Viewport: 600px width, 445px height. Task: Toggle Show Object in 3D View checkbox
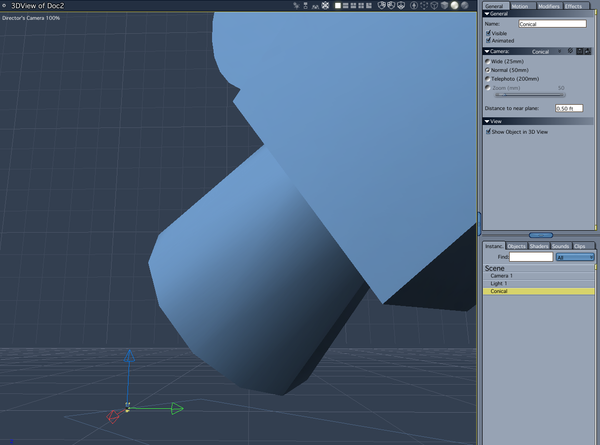(488, 131)
